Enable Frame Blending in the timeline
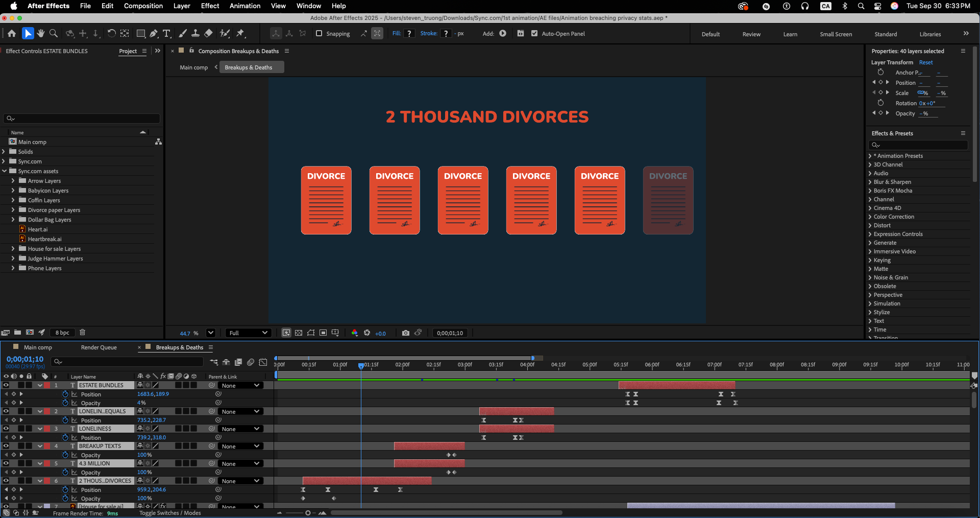The image size is (980, 518). (x=238, y=362)
